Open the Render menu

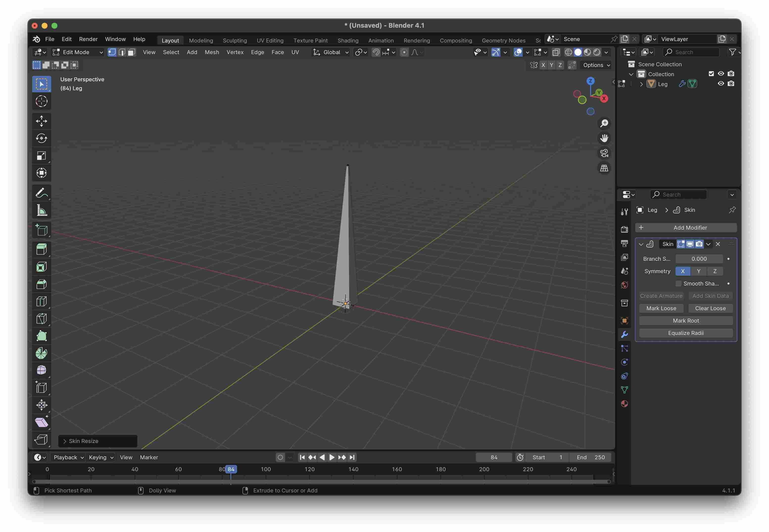click(x=88, y=39)
